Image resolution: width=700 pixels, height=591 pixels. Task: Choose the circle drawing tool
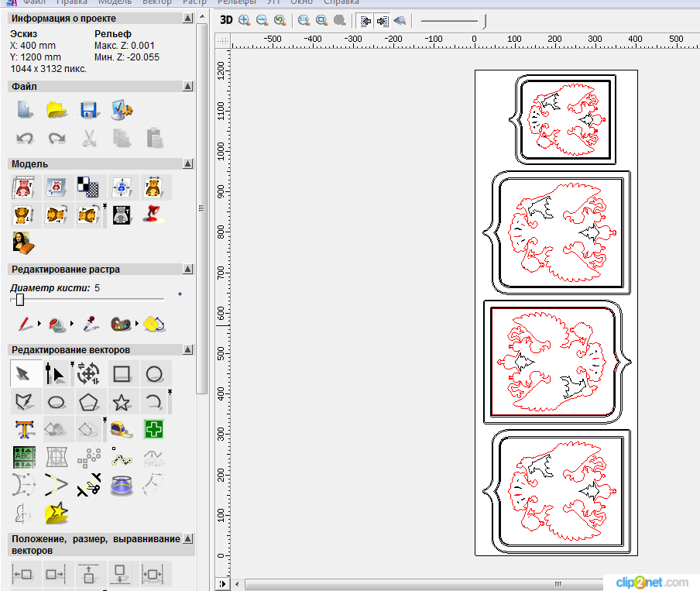click(154, 374)
